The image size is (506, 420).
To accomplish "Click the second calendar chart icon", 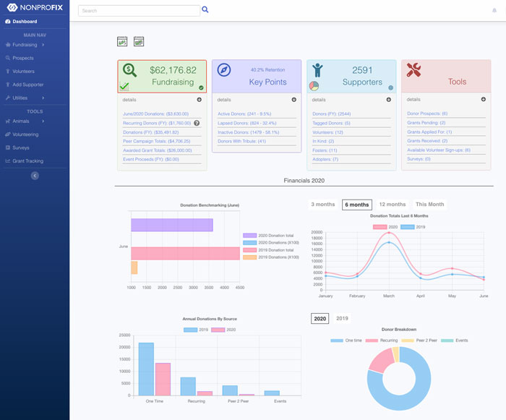I will (x=139, y=41).
